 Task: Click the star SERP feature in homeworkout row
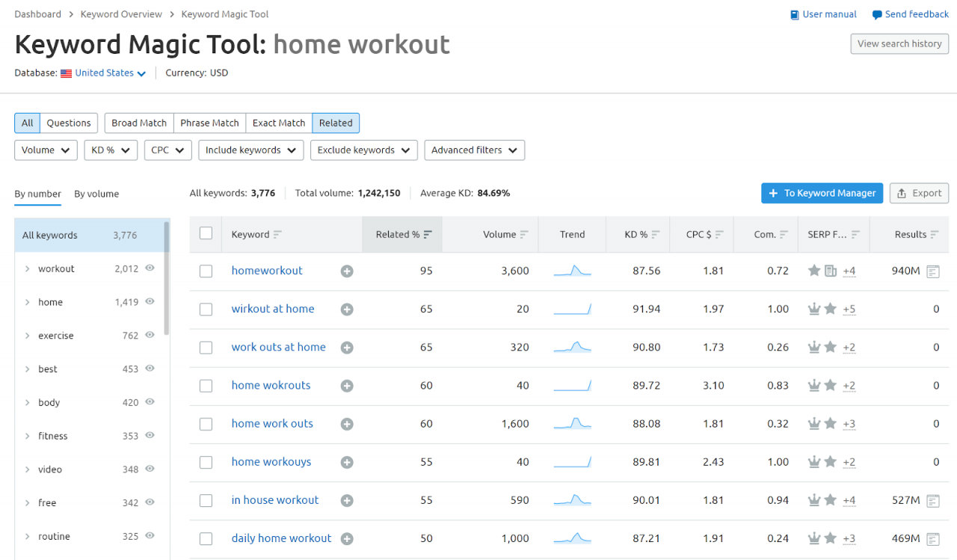[814, 271]
